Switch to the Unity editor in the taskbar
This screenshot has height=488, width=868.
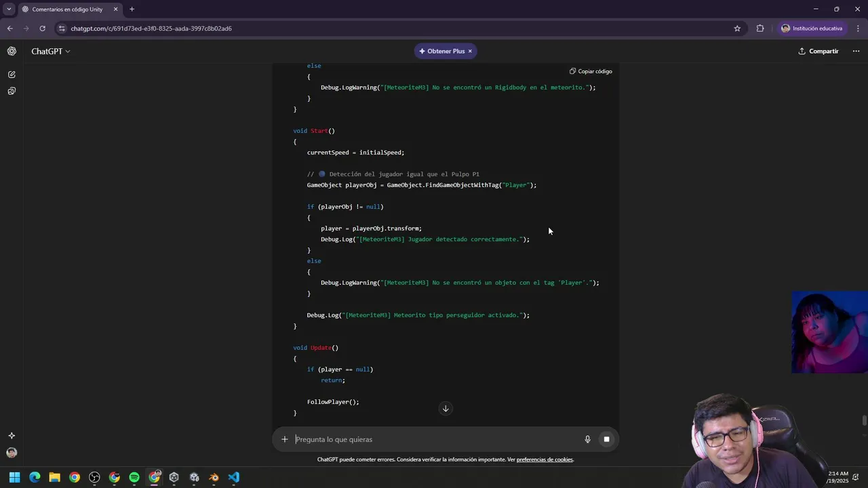coord(194,477)
